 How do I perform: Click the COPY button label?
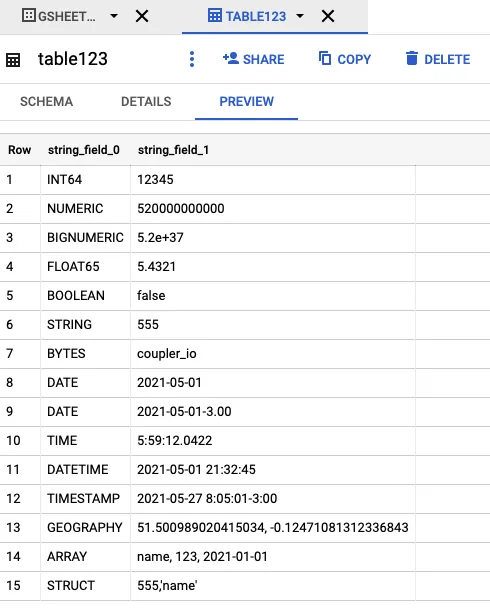pyautogui.click(x=354, y=59)
